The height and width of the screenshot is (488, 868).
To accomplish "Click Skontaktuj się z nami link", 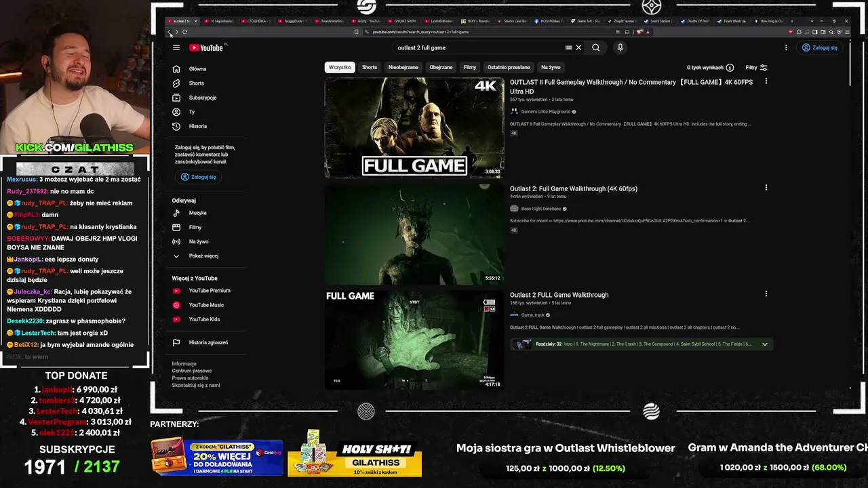I will point(196,385).
